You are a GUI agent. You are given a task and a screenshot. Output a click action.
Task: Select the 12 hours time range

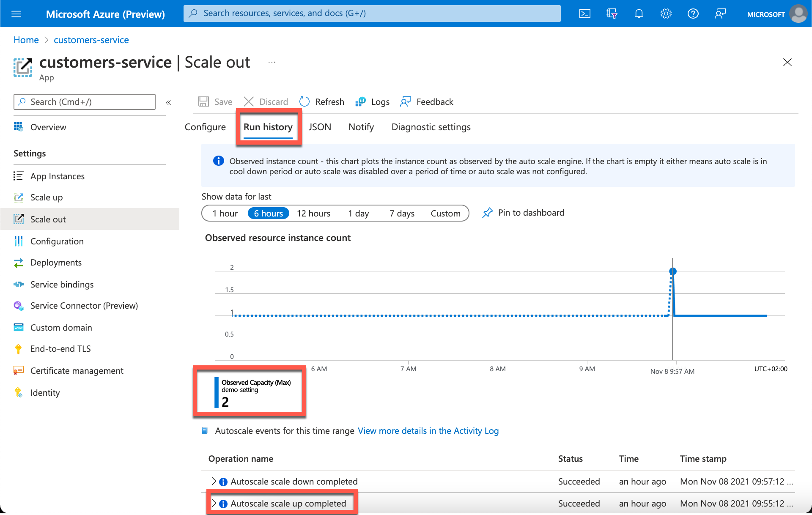point(313,214)
